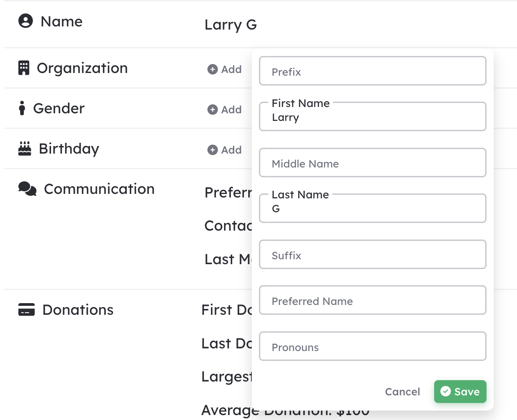
Task: Click the plus icon to add Gender
Action: tap(212, 109)
